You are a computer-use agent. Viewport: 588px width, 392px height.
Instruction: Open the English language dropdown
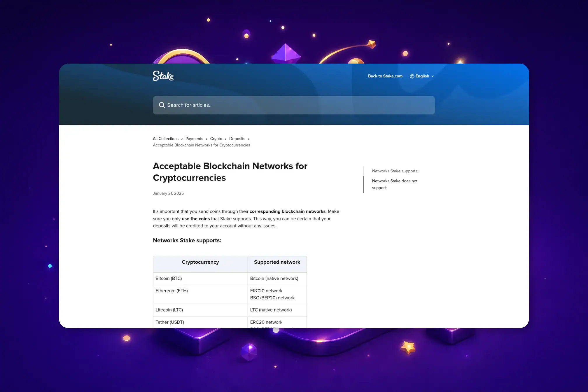click(x=422, y=76)
